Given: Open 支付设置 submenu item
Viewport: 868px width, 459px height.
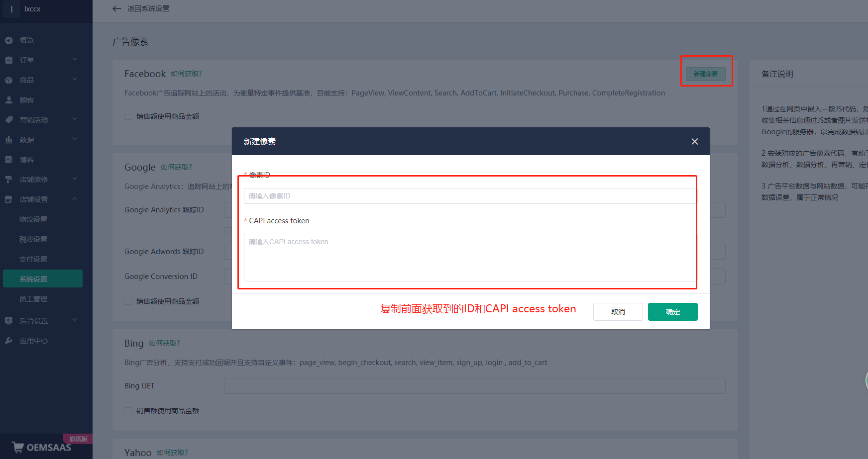Looking at the screenshot, I should [x=33, y=259].
